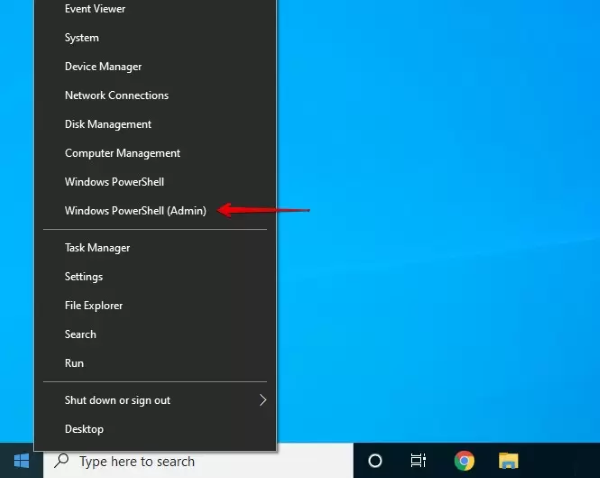
Task: Launch Google Chrome from the taskbar
Action: [464, 461]
